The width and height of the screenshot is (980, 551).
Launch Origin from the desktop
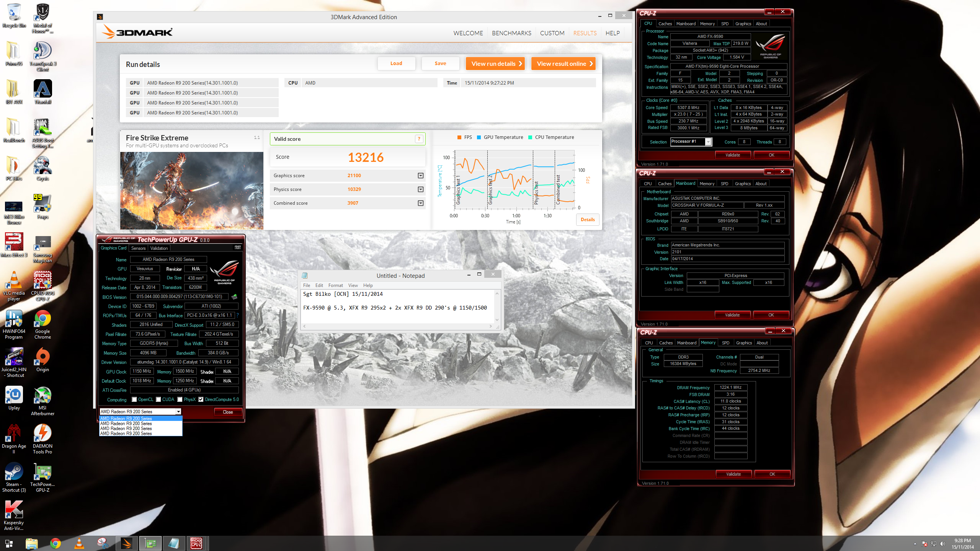[x=43, y=360]
